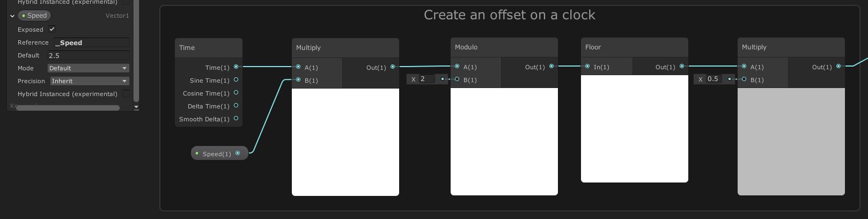868x219 pixels.
Task: Enable Hybrid Instanced checkbox below Precision
Action: click(x=126, y=94)
